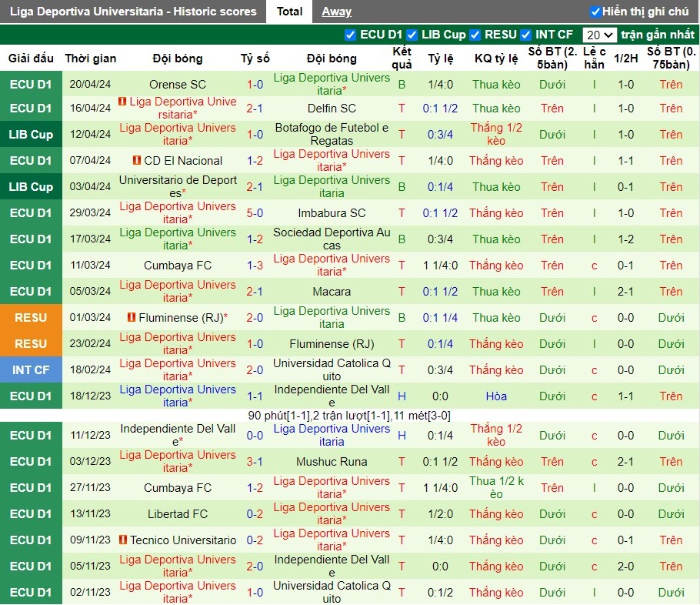
Task: Click date 29/03/24 in time column
Action: click(90, 212)
